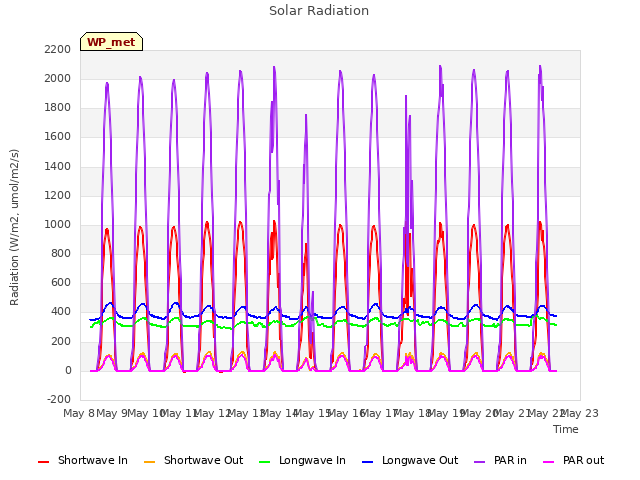The width and height of the screenshot is (640, 480).
Task: Click the red Shortwave In legend swatch
Action: (x=43, y=462)
